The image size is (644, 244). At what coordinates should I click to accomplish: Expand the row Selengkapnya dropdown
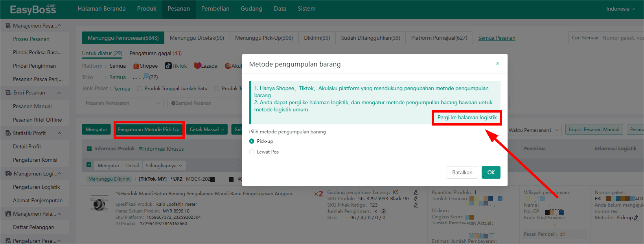pyautogui.click(x=164, y=166)
